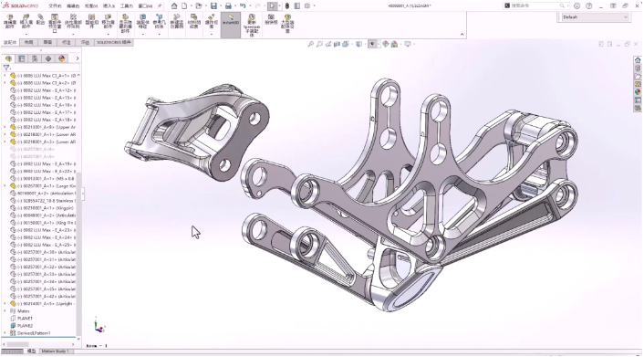Switch to the SOLIDWORKS add-ins ribbon tab
The width and height of the screenshot is (644, 357).
point(114,42)
